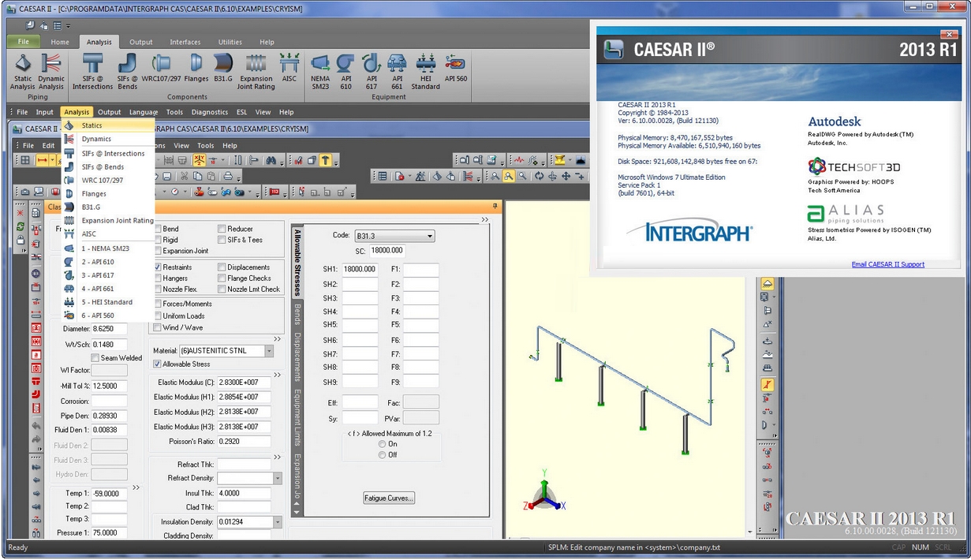This screenshot has height=560, width=971.
Task: Open HEI Standard ribbon icon
Action: [426, 71]
